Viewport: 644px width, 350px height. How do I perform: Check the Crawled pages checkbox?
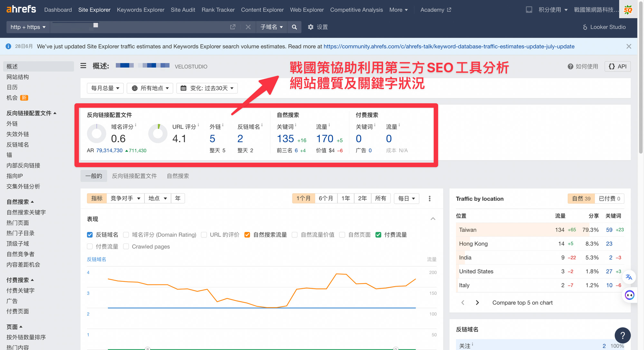click(126, 246)
